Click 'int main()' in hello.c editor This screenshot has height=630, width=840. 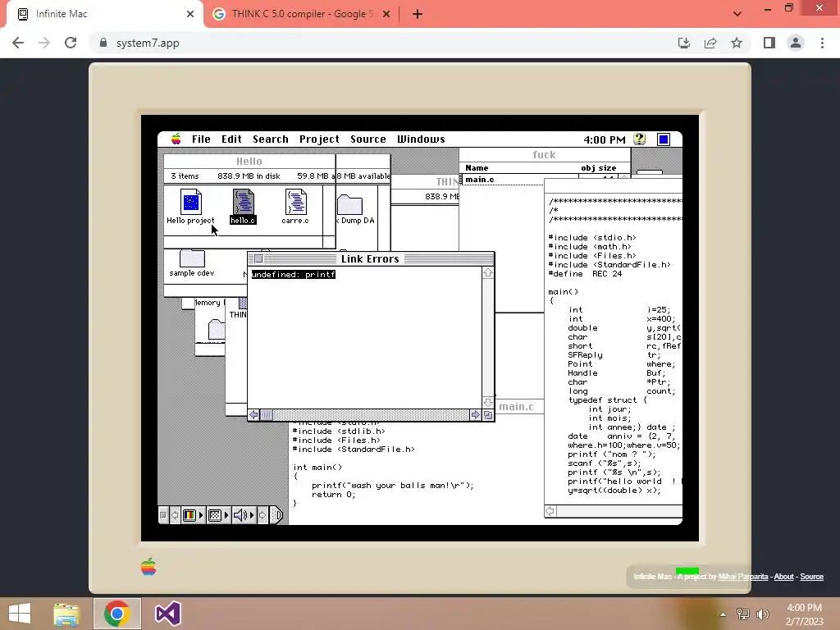click(317, 467)
